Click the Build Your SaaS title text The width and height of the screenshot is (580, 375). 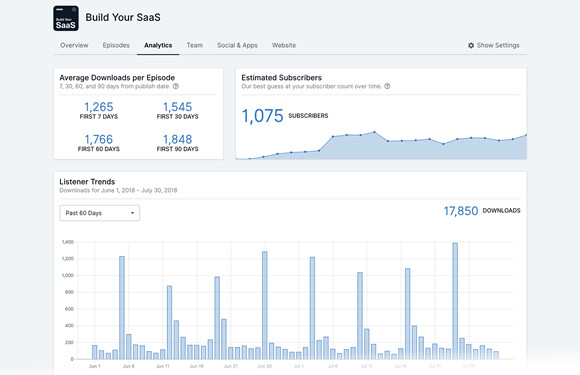point(123,17)
